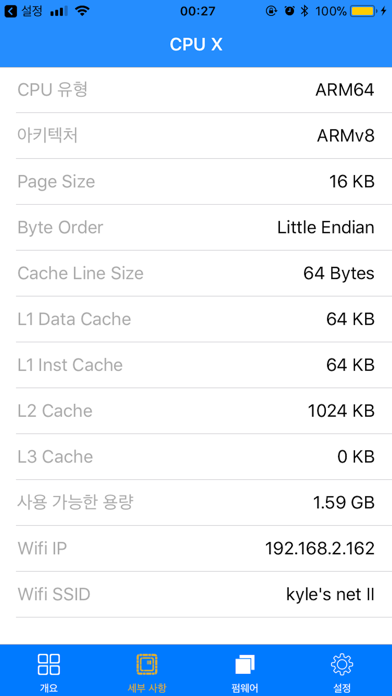The width and height of the screenshot is (392, 696).
Task: Tap the 00:27 status bar clock
Action: pos(198,11)
